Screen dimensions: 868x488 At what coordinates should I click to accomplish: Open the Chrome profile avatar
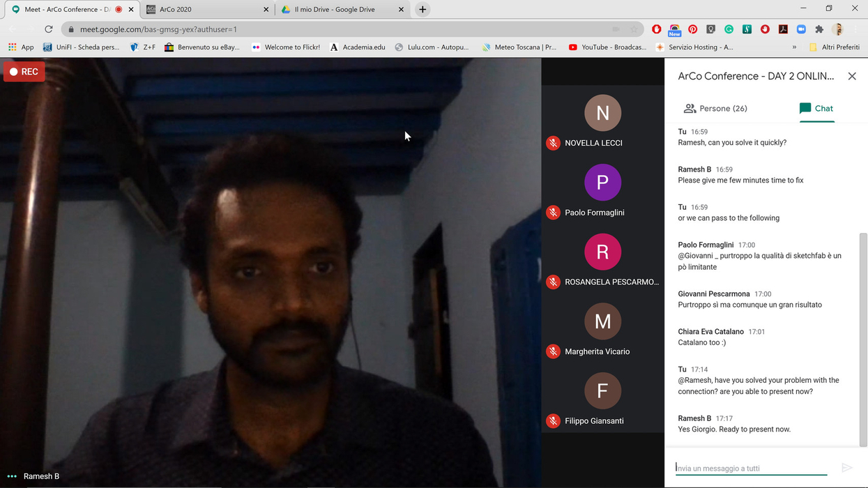click(838, 29)
